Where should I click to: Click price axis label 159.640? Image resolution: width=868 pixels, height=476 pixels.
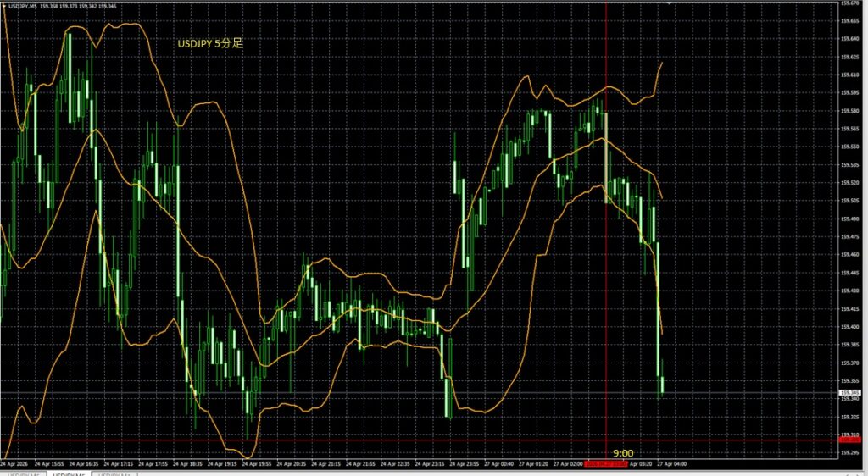(x=849, y=39)
